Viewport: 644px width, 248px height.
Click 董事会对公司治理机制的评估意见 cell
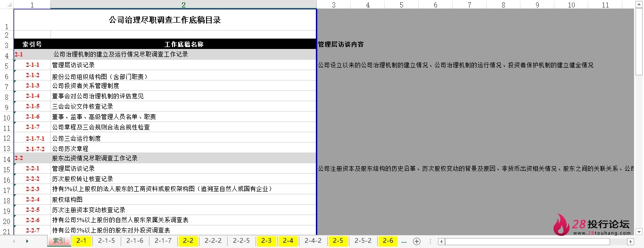coord(183,96)
